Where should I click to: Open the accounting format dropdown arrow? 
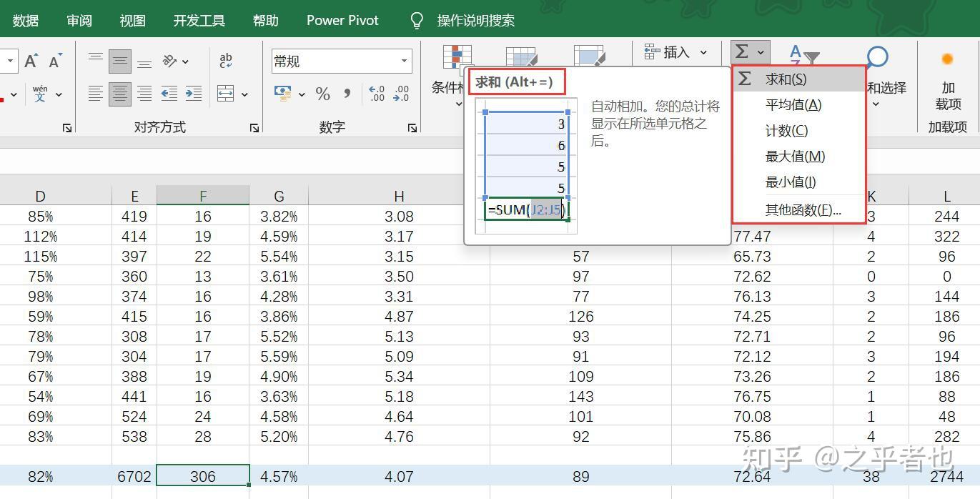click(x=302, y=95)
